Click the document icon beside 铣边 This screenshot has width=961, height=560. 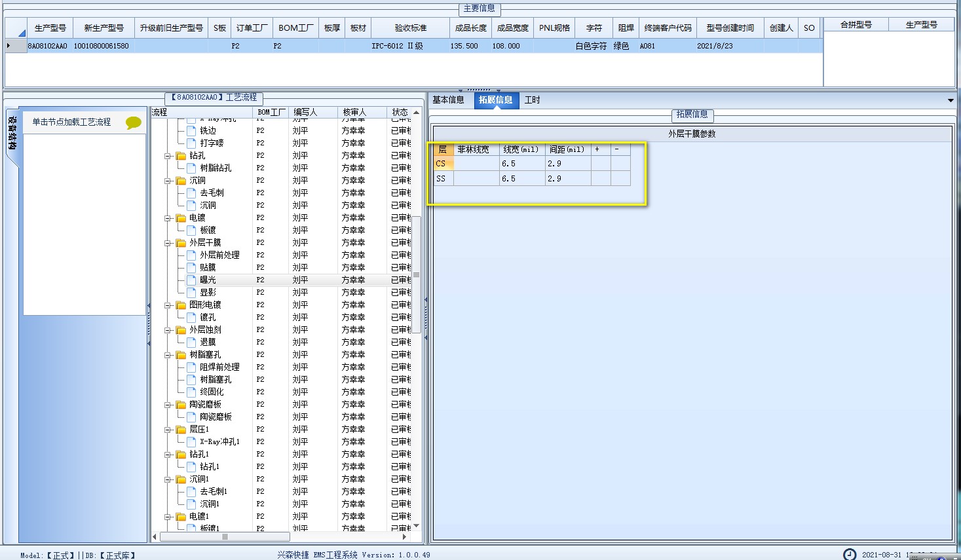pos(192,131)
